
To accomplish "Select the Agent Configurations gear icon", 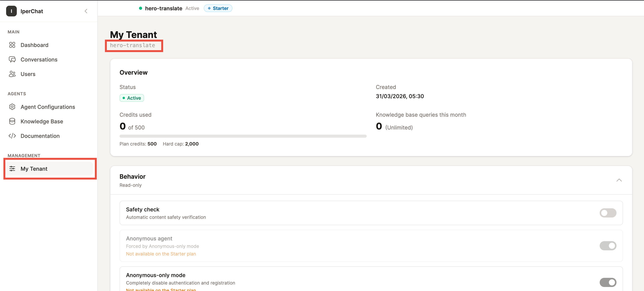I will [x=12, y=107].
